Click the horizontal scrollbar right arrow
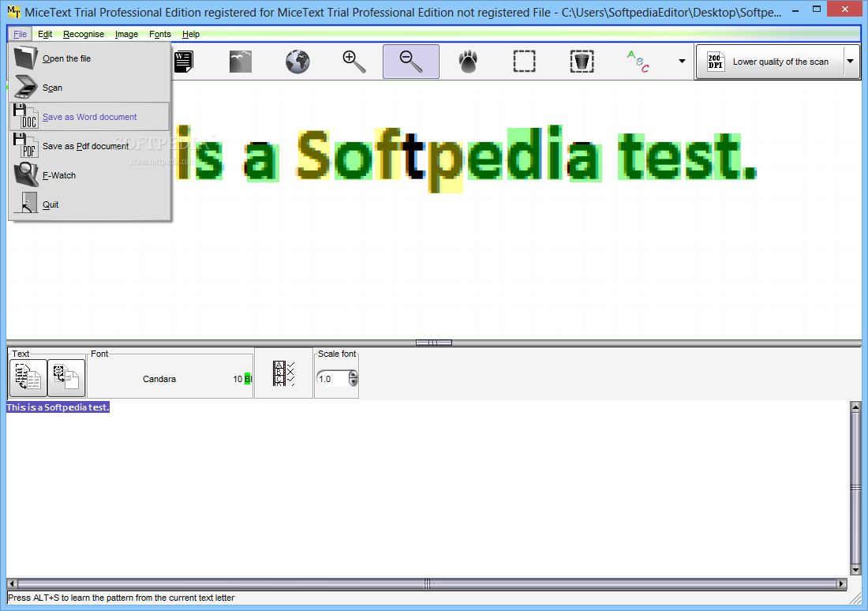The height and width of the screenshot is (611, 868). [x=841, y=583]
